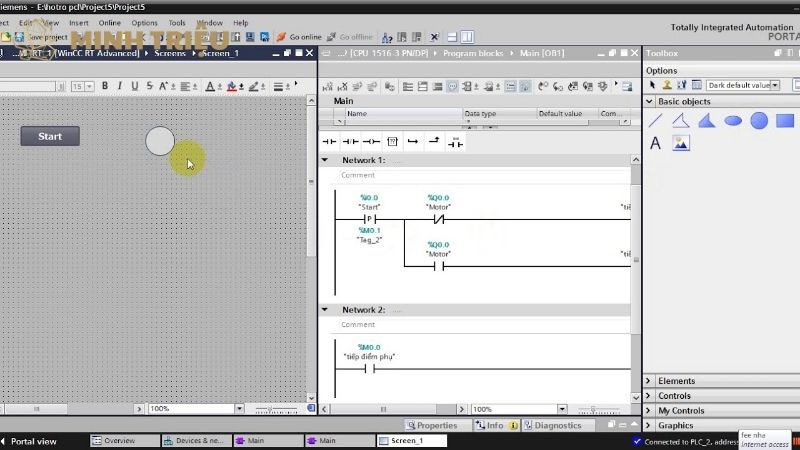Switch to Portal view

[33, 441]
